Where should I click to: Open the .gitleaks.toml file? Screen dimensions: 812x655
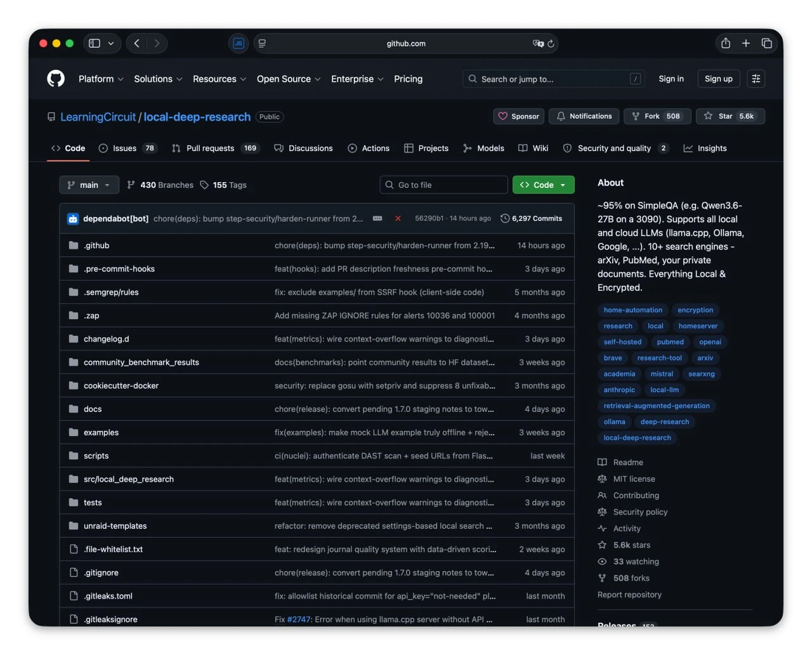(108, 596)
